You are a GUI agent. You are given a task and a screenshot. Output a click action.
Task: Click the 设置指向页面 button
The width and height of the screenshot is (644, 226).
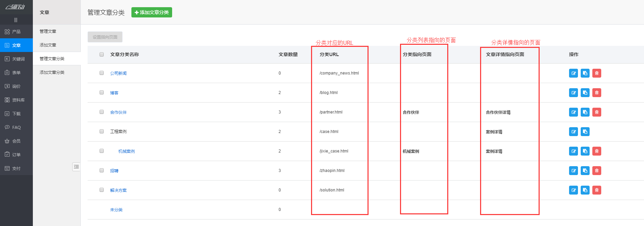pos(105,37)
